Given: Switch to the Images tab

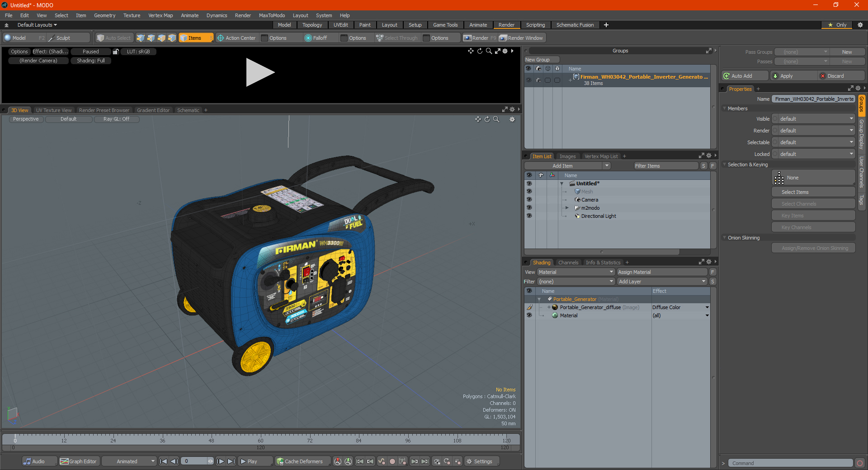Looking at the screenshot, I should pyautogui.click(x=567, y=156).
